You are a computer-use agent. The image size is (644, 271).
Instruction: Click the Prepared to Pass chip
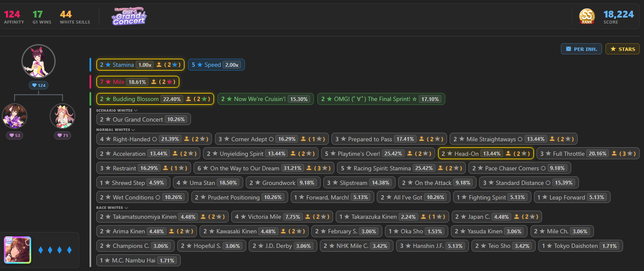tap(389, 139)
